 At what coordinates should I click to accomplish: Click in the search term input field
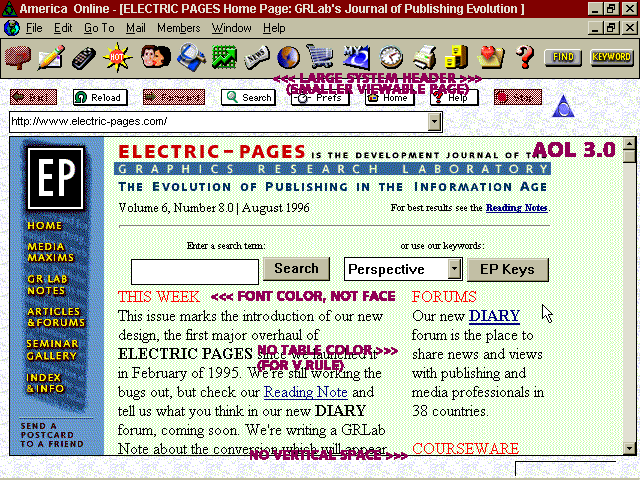click(194, 270)
